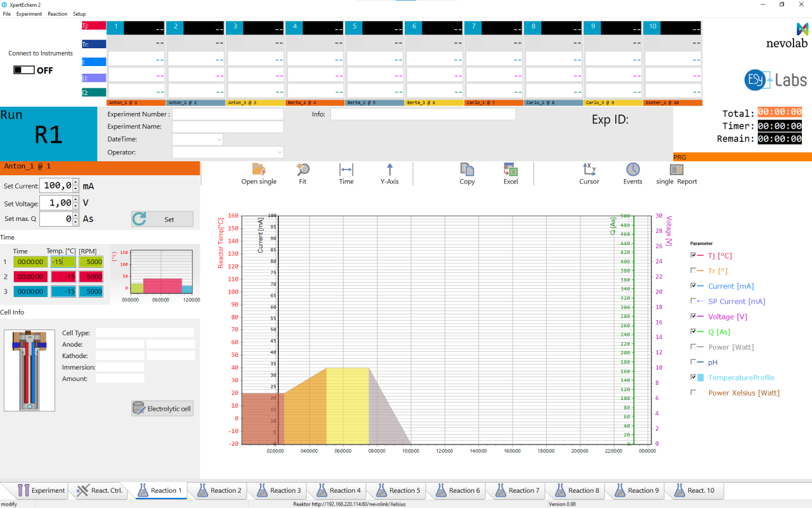Export data with the Excel icon

[511, 170]
